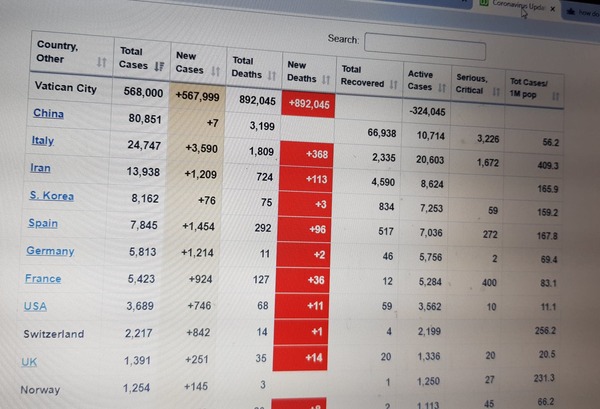
Task: Click the USA country link
Action: (x=35, y=306)
